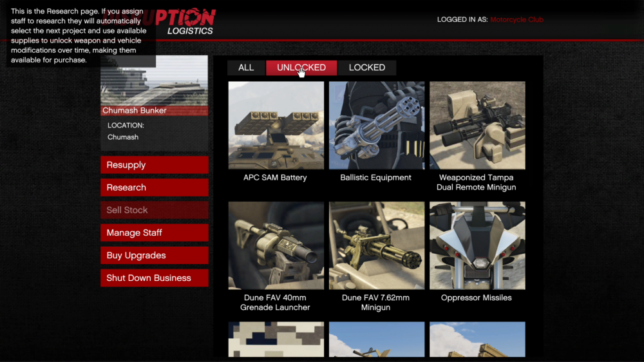Screen dimensions: 644x362
Task: Click the Dune FAV 7.62mm Minigun caption
Action: pyautogui.click(x=376, y=303)
